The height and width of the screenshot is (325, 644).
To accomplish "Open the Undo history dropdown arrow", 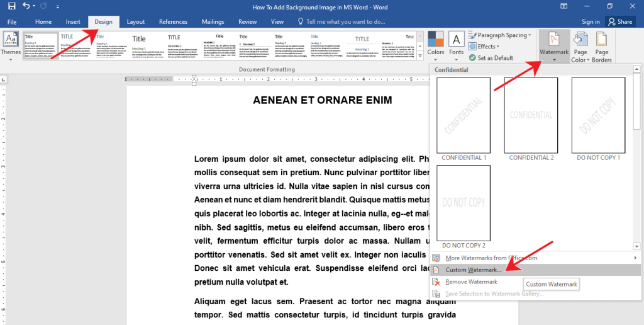I will (x=34, y=6).
